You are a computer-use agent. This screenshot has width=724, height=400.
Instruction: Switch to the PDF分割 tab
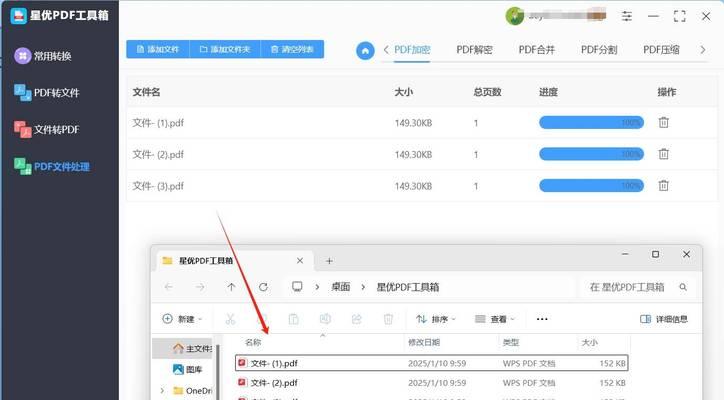coord(599,50)
